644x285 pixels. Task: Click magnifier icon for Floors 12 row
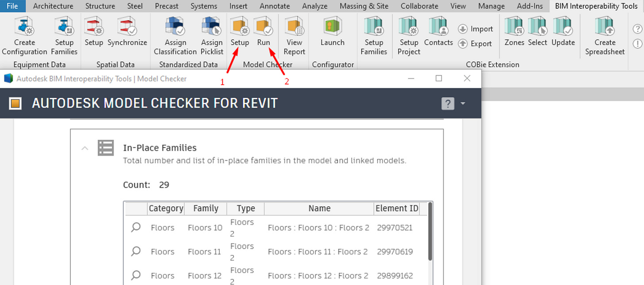pyautogui.click(x=136, y=275)
